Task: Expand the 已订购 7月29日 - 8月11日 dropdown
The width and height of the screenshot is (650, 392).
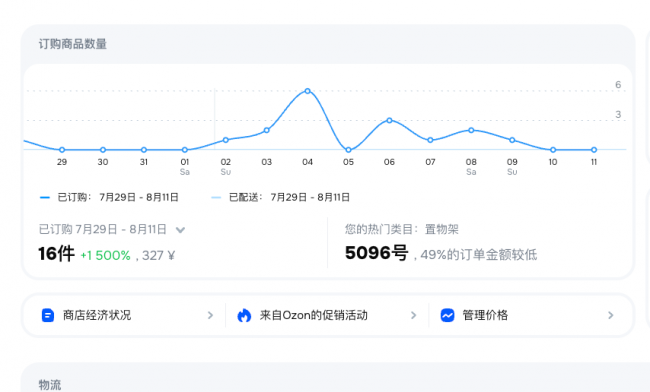Action: click(180, 230)
